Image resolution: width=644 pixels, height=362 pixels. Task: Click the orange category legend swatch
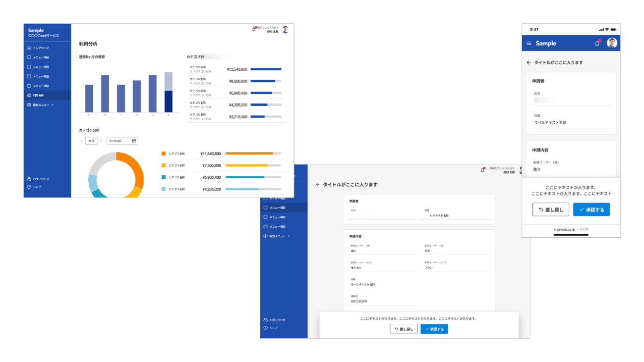tap(164, 154)
